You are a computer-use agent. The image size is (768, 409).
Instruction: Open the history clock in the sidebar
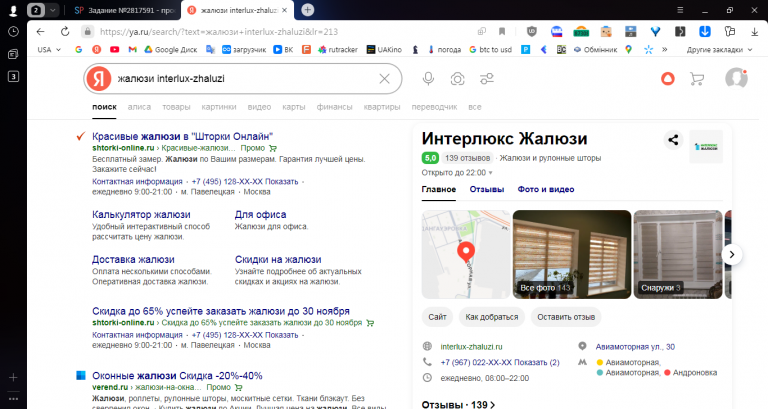(13, 32)
